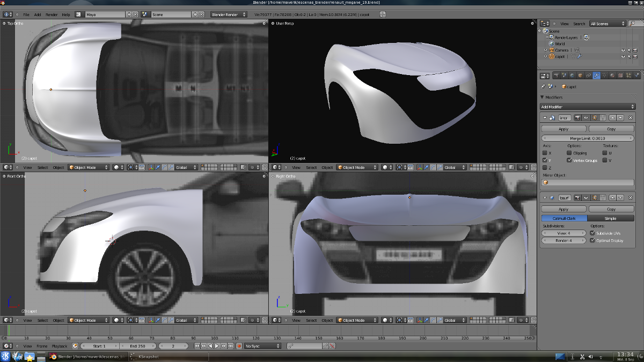Remove the Mirror modifier with its X icon
This screenshot has height=362, width=644.
pyautogui.click(x=631, y=117)
